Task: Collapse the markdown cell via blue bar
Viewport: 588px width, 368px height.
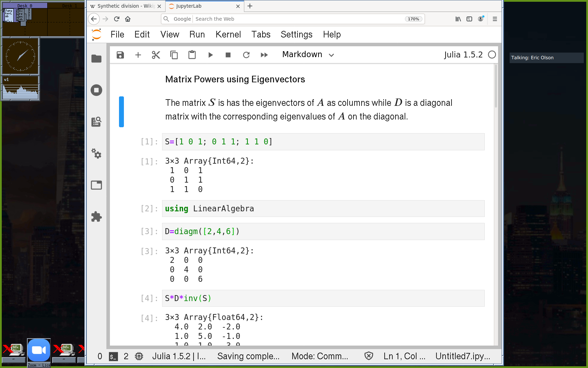Action: (121, 111)
